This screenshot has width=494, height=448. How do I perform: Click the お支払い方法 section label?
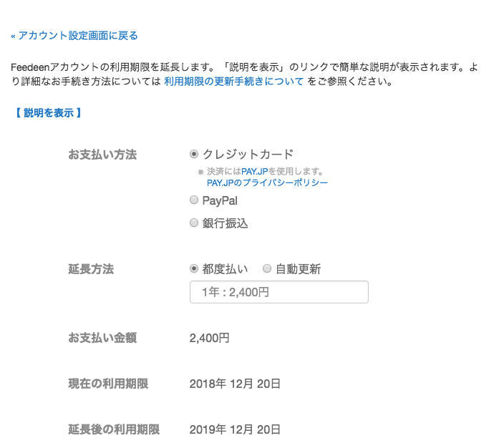coord(102,155)
